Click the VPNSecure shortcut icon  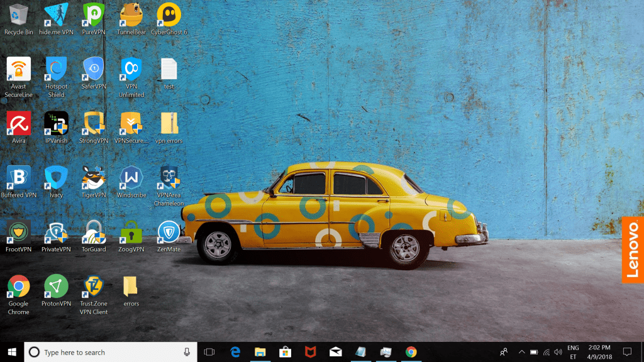131,128
